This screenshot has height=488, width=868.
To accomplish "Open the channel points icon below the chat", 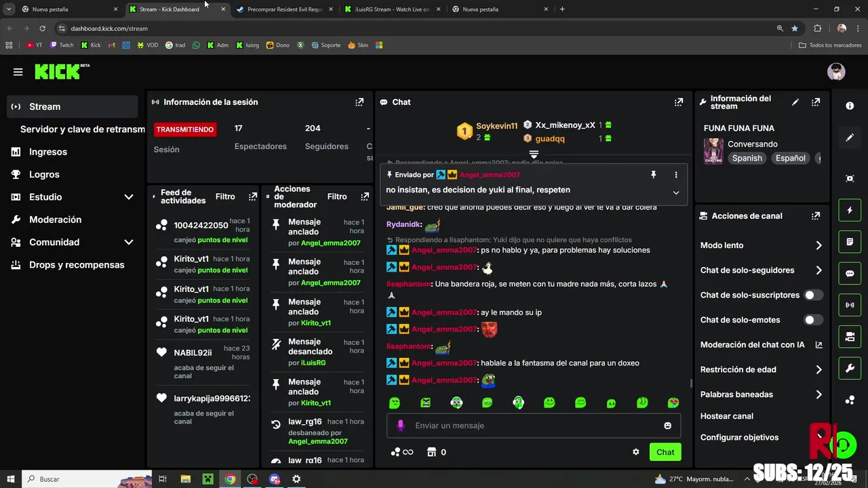I will [x=401, y=452].
